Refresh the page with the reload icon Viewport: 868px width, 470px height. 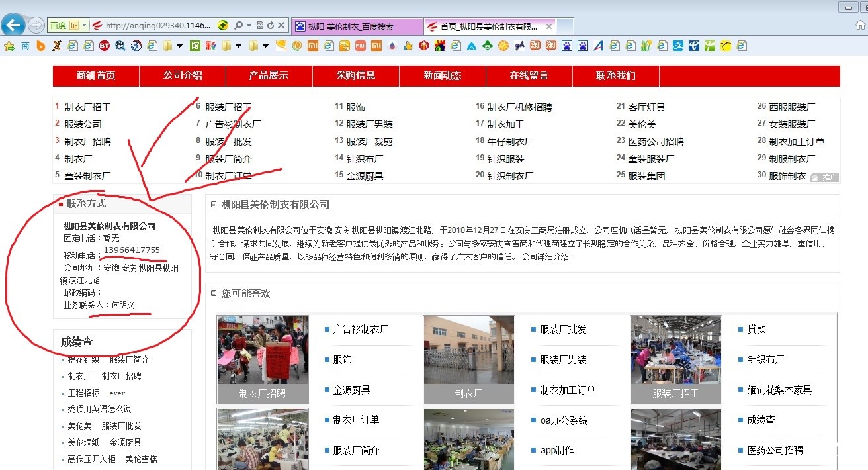coord(271,26)
